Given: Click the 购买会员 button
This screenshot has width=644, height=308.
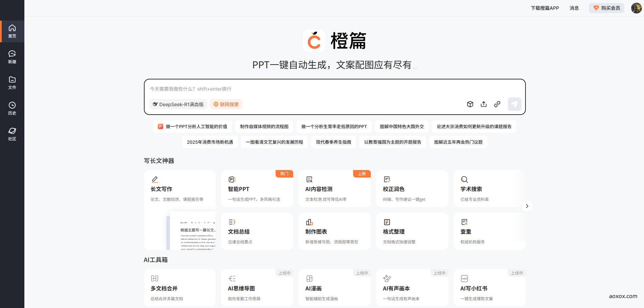Looking at the screenshot, I should click(x=606, y=8).
